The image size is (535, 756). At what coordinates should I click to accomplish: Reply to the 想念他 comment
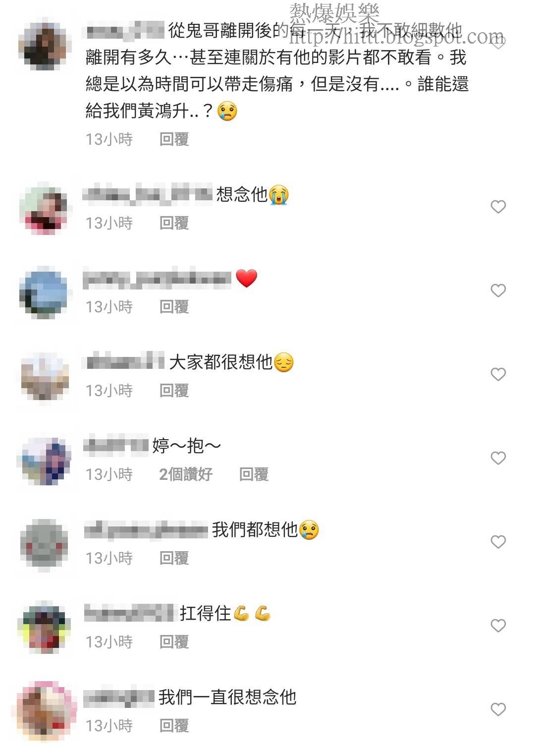pyautogui.click(x=174, y=223)
